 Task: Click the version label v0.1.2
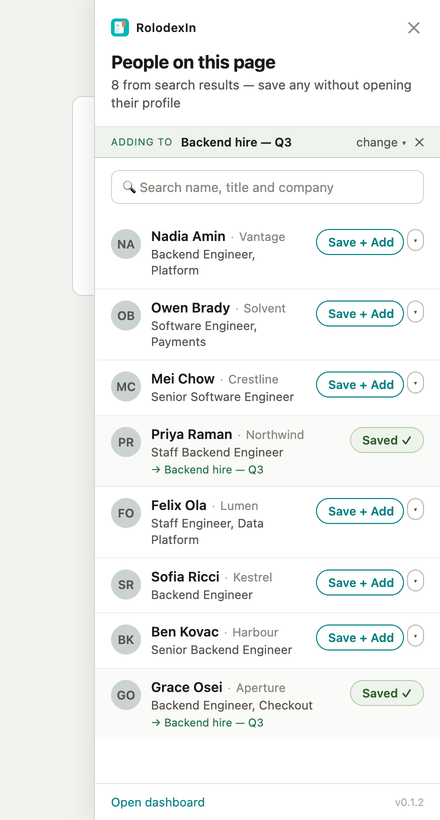coord(409,802)
